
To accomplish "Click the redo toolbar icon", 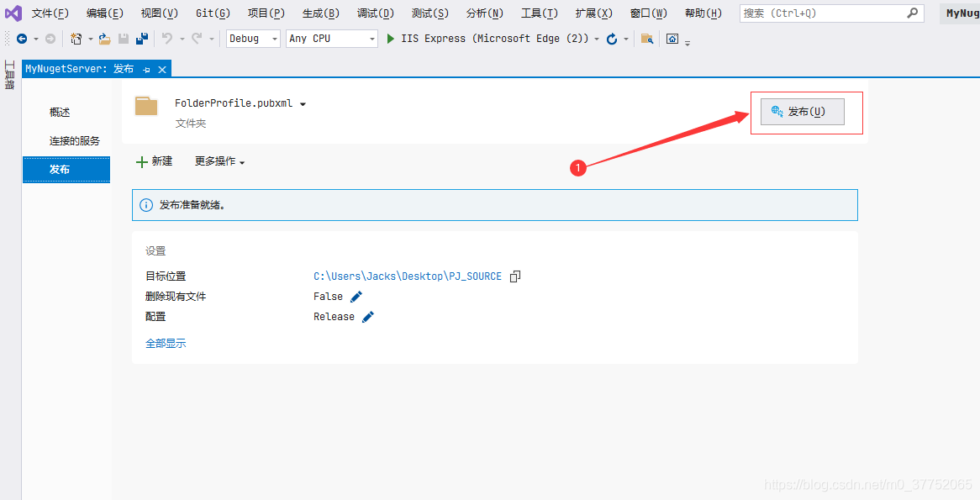I will 196,39.
